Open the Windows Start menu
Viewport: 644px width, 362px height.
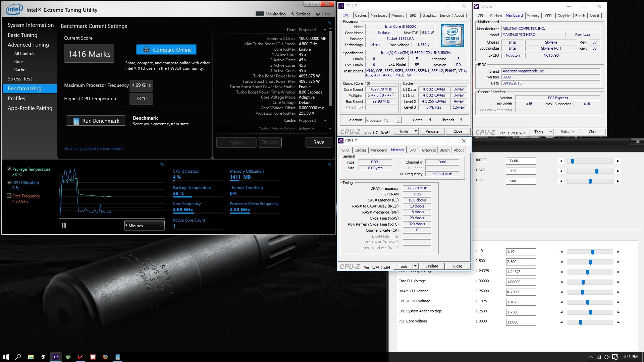[6, 357]
